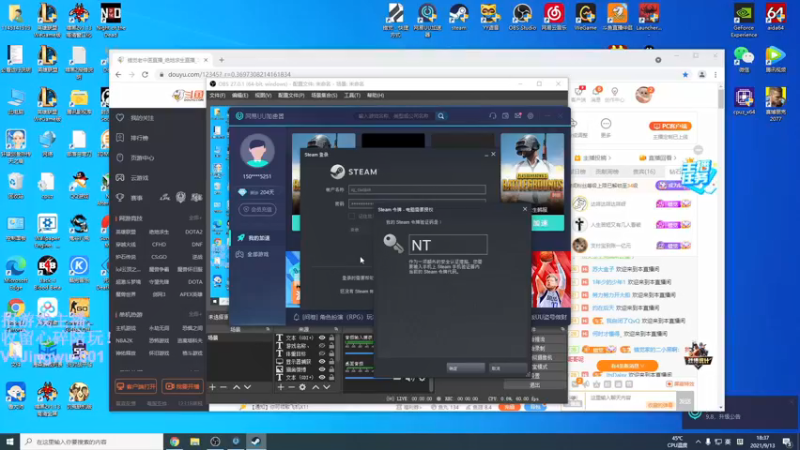Screen dimensions: 800x450
Task: Open the Scene Collection menu in OBS
Action: click(324, 95)
